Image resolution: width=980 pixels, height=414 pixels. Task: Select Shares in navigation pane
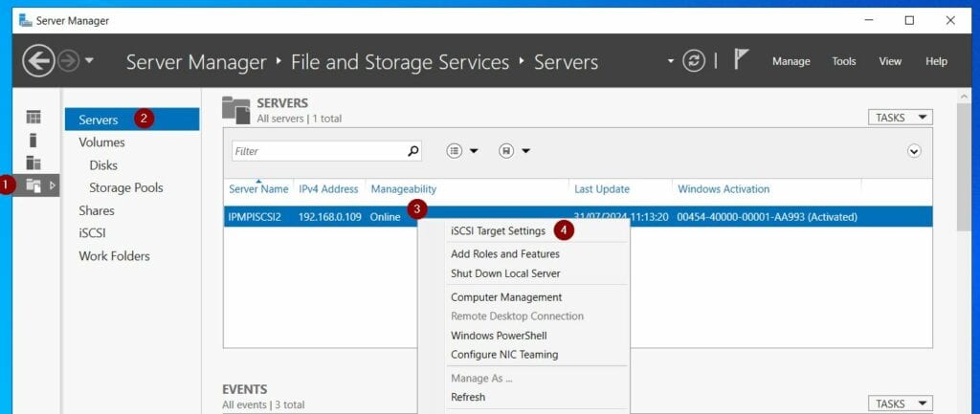pyautogui.click(x=97, y=210)
